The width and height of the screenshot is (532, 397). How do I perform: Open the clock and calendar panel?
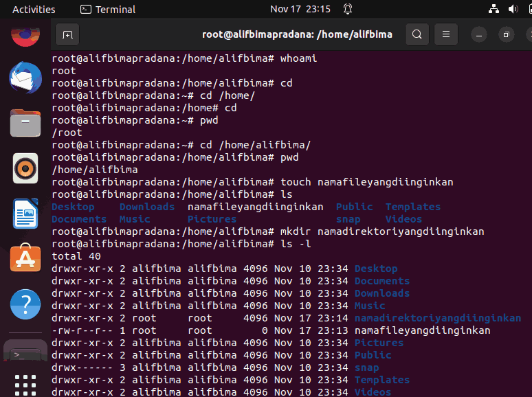300,9
